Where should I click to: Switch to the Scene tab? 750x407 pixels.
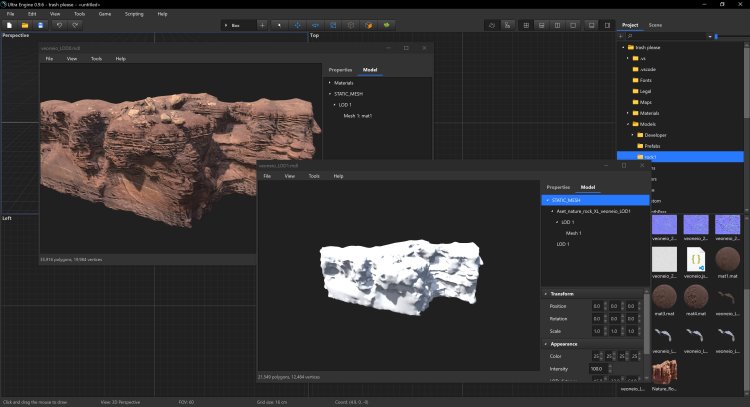pyautogui.click(x=655, y=24)
